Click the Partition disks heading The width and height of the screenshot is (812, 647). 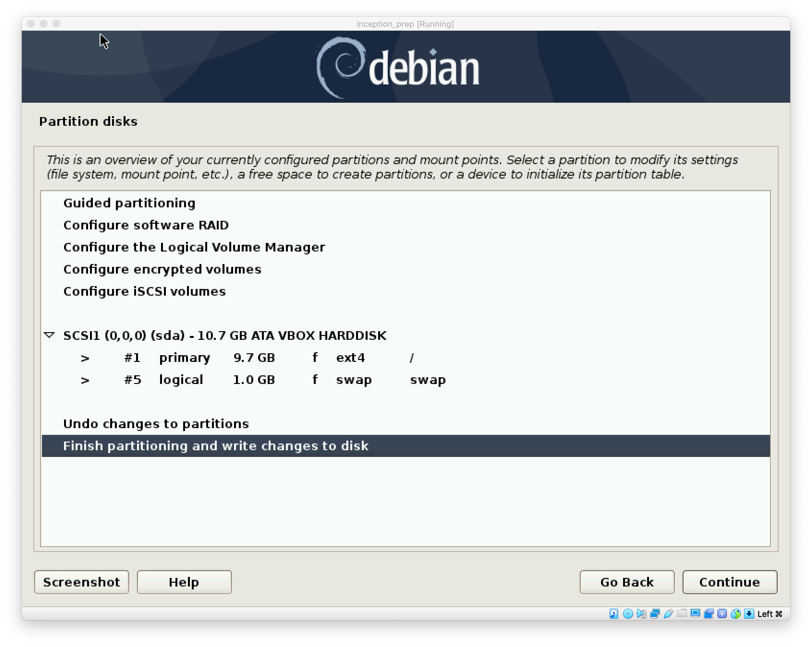pos(88,122)
